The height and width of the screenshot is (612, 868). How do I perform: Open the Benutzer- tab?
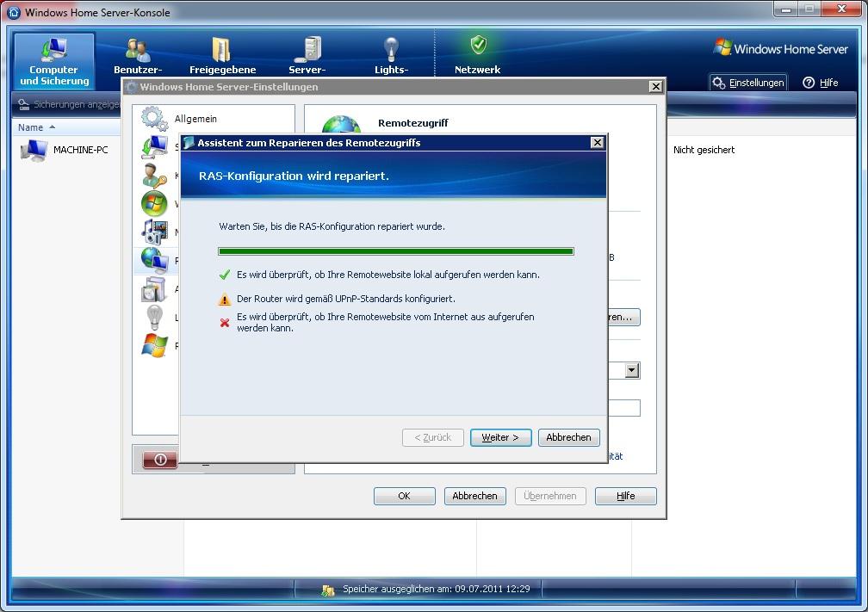[x=137, y=55]
